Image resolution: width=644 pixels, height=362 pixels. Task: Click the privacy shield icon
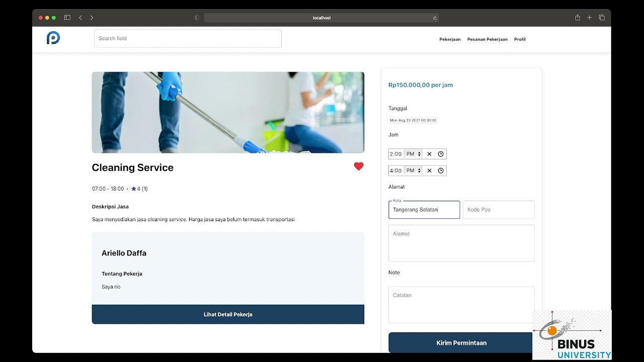tap(197, 18)
